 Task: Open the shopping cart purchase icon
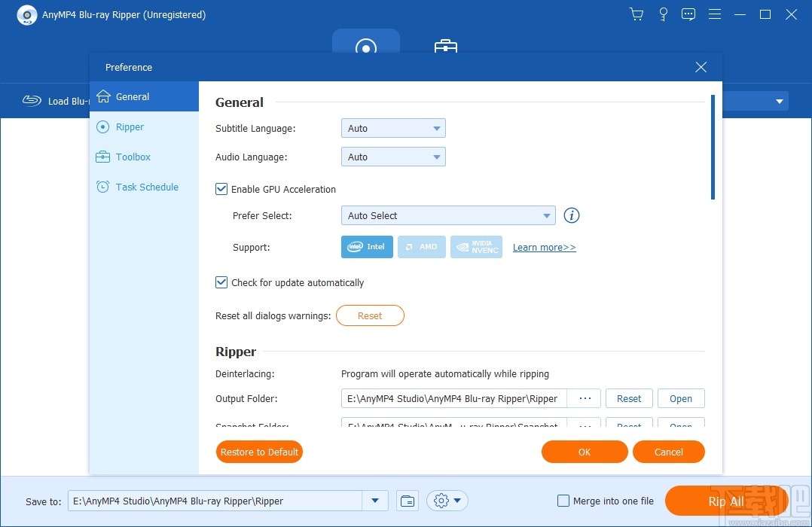pos(636,14)
